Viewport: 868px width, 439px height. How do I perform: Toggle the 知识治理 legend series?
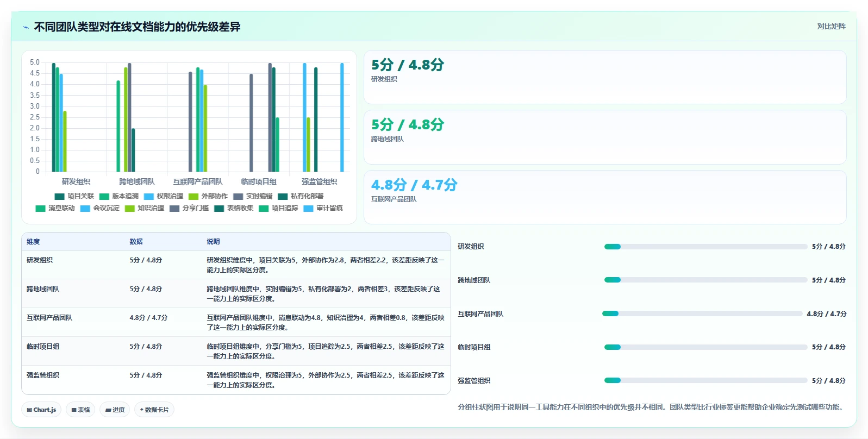coord(144,208)
